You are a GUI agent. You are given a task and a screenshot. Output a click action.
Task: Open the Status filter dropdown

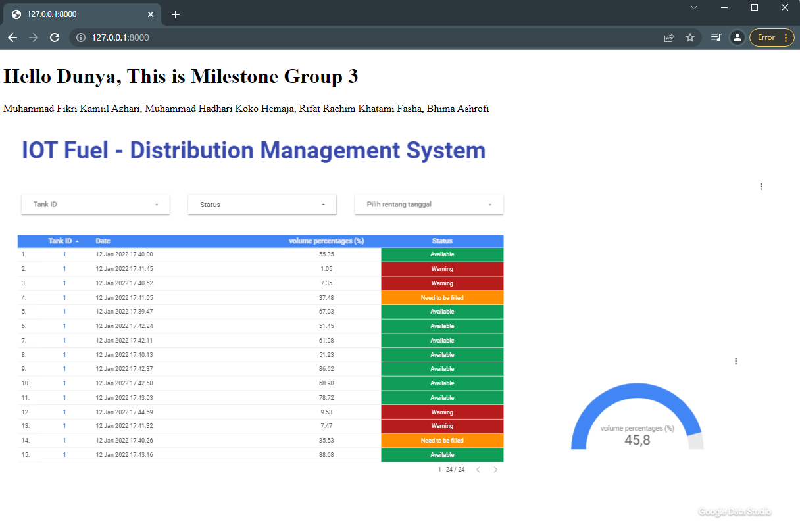tap(262, 205)
